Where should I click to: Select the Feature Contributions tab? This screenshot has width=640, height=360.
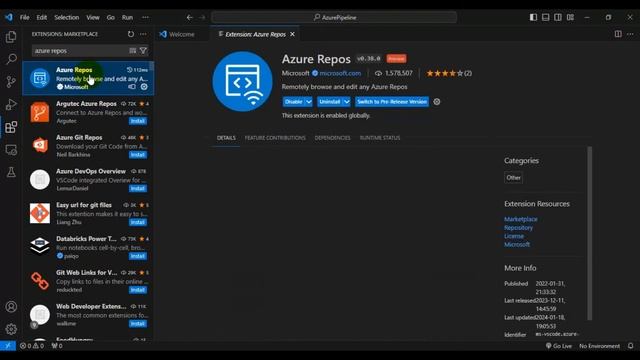click(x=275, y=138)
